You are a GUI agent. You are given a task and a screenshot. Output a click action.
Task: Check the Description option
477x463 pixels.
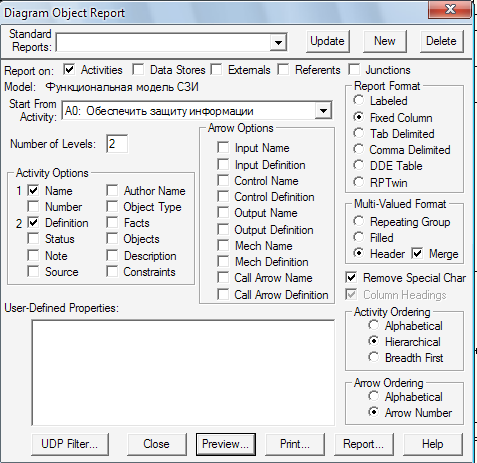point(112,256)
